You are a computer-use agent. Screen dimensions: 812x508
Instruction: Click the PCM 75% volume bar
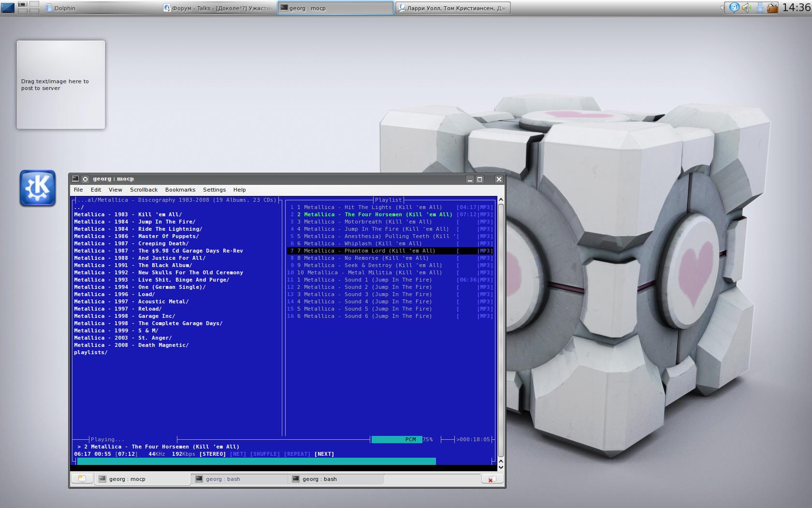(402, 439)
